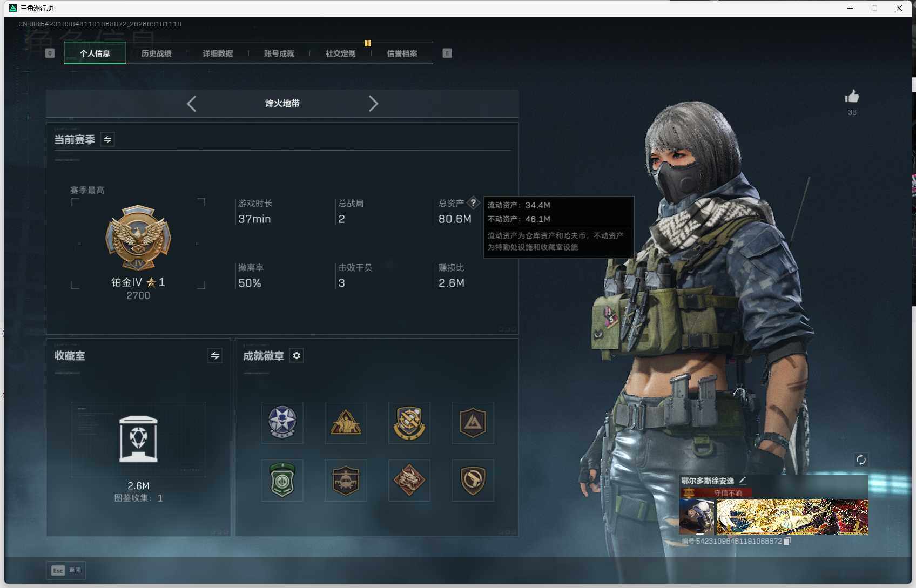Open 成就徽章 settings gear

click(297, 355)
